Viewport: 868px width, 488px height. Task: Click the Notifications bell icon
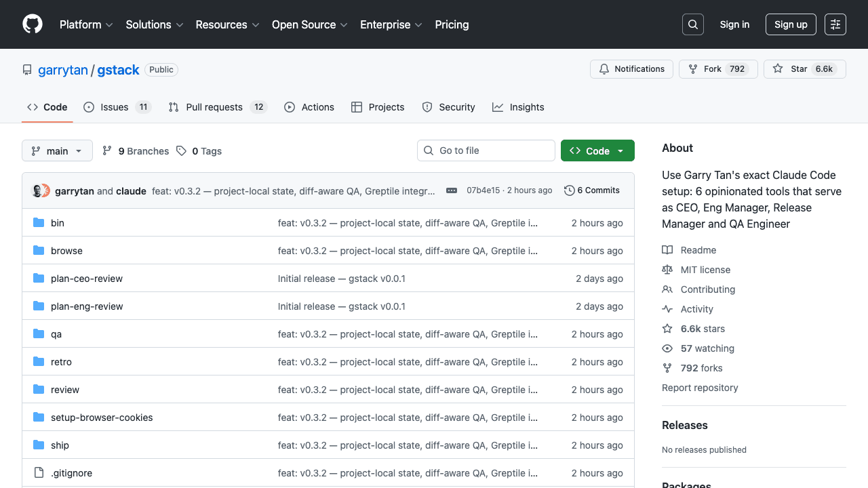(604, 68)
